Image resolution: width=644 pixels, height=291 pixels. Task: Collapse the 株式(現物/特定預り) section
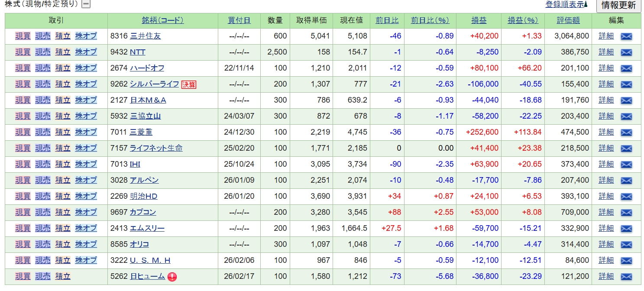click(86, 4)
